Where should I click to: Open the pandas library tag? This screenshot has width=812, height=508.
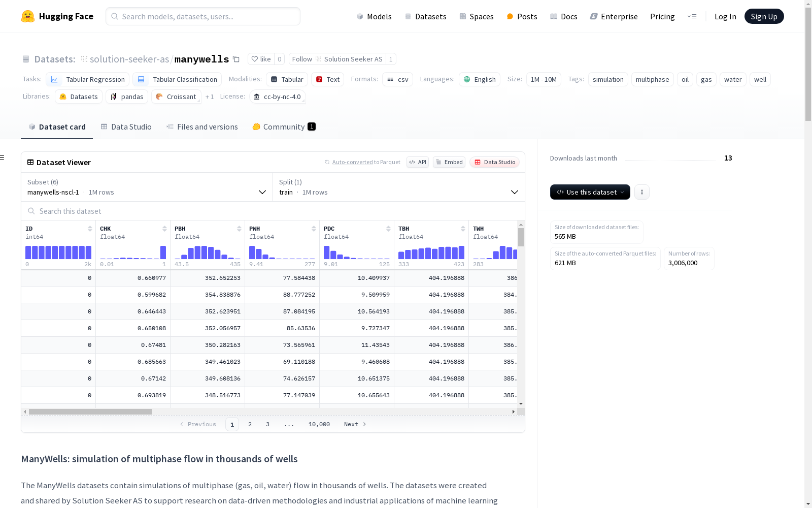click(x=127, y=97)
